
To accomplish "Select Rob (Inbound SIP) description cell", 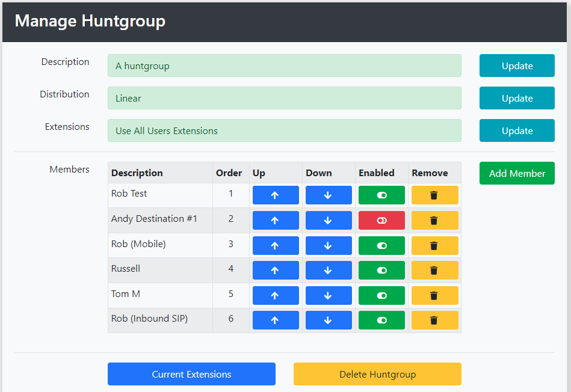I will [x=160, y=320].
